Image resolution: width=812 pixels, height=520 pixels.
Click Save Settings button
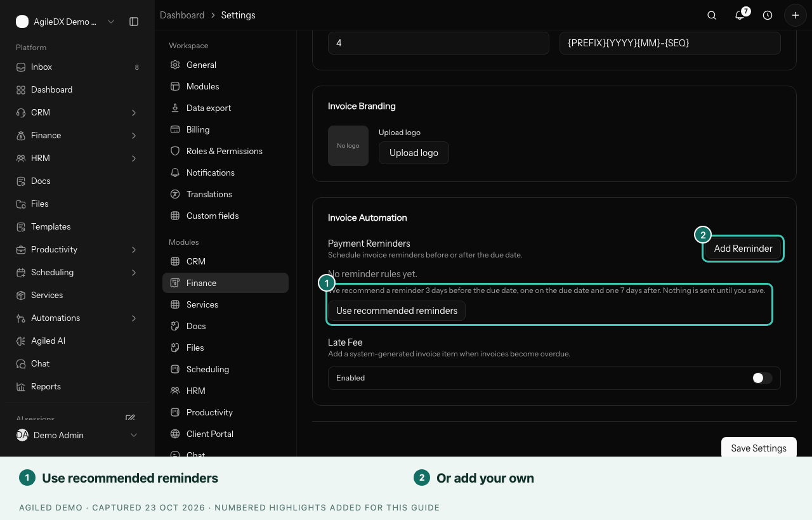click(759, 448)
